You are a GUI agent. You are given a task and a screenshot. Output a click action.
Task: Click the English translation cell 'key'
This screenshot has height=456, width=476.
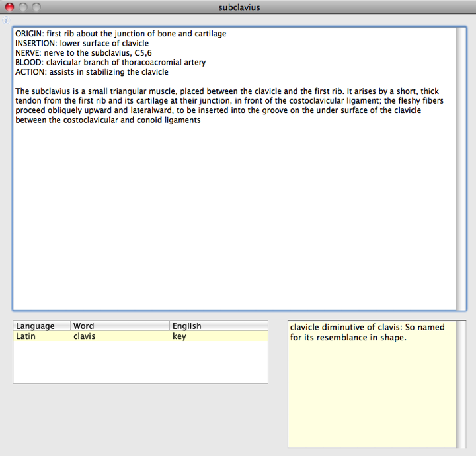pos(179,336)
